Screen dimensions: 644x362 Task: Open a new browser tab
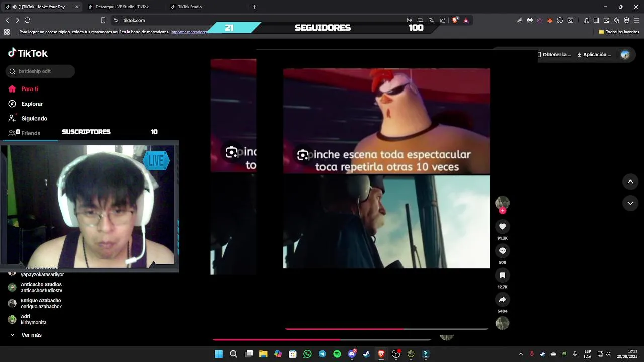pos(254,7)
